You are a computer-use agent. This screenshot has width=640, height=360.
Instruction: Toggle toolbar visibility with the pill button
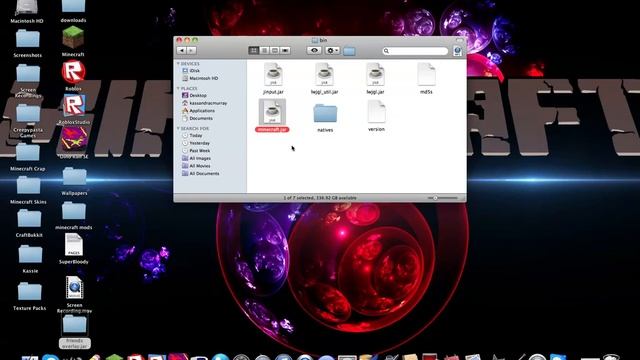click(460, 40)
